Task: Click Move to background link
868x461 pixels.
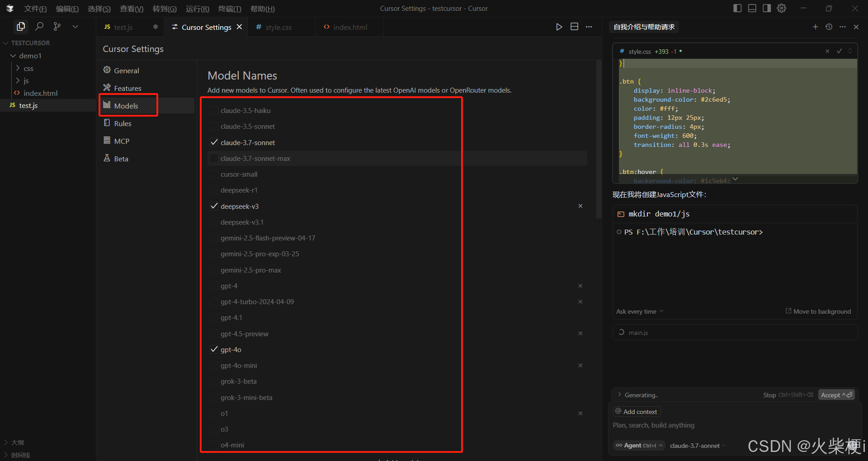Action: pos(818,311)
